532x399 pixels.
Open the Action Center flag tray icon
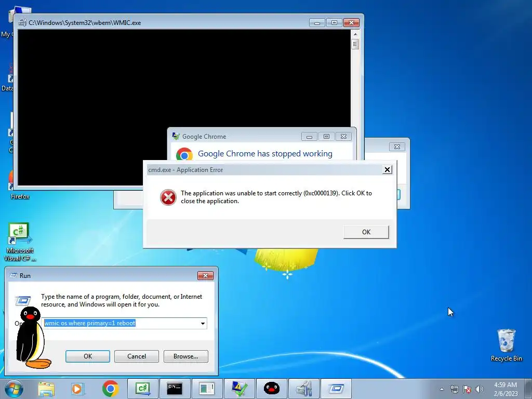pyautogui.click(x=467, y=389)
